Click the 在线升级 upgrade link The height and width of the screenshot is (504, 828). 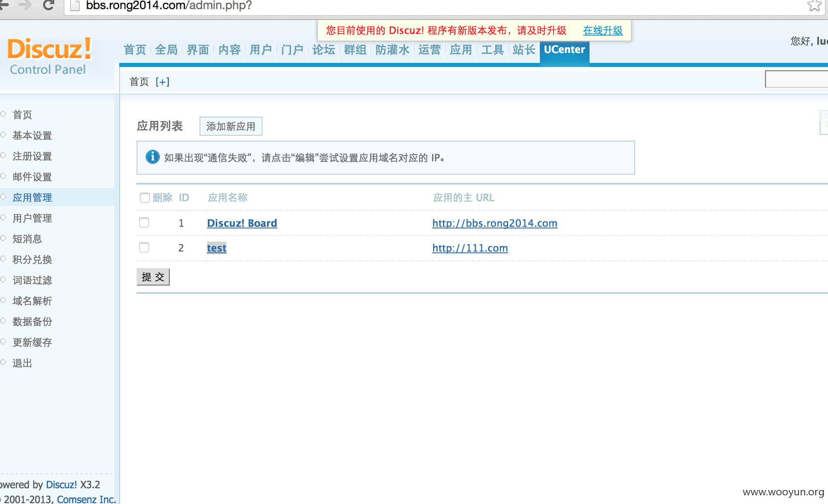tap(603, 31)
